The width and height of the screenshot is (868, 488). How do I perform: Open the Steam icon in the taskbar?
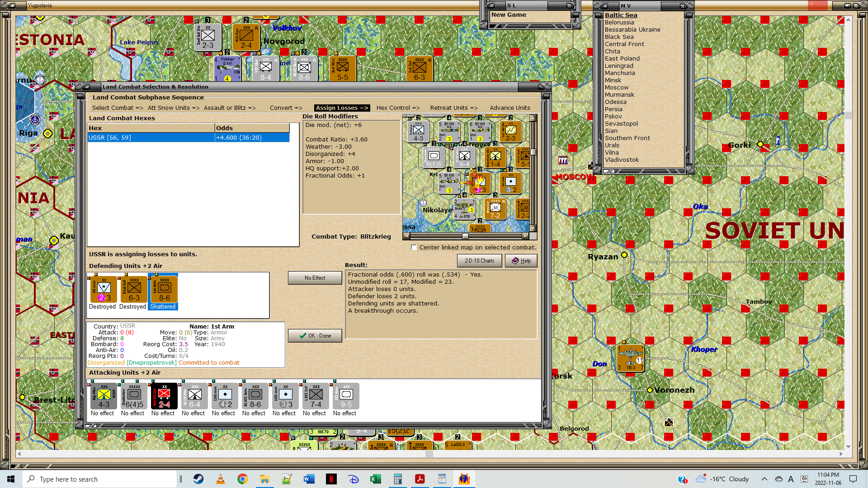(x=198, y=479)
